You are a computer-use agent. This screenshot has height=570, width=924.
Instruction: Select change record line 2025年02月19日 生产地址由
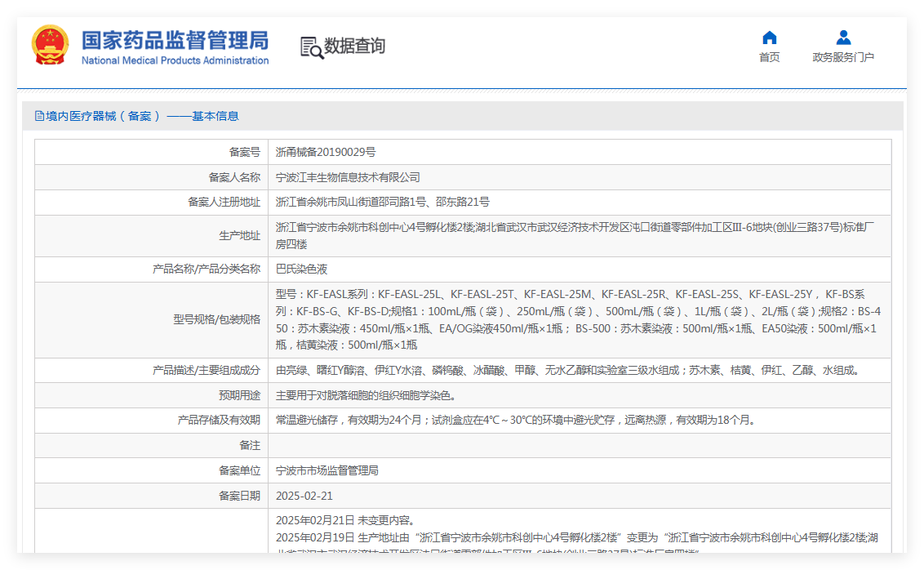tap(577, 537)
